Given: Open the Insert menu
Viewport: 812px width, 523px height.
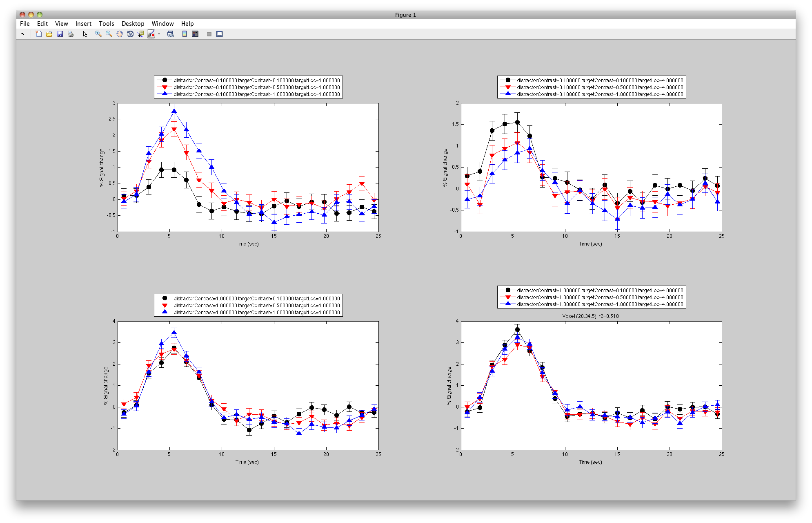Looking at the screenshot, I should pyautogui.click(x=83, y=24).
